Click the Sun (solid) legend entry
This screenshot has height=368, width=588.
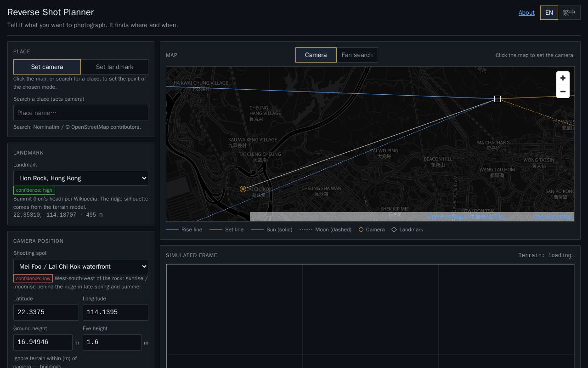tap(271, 230)
